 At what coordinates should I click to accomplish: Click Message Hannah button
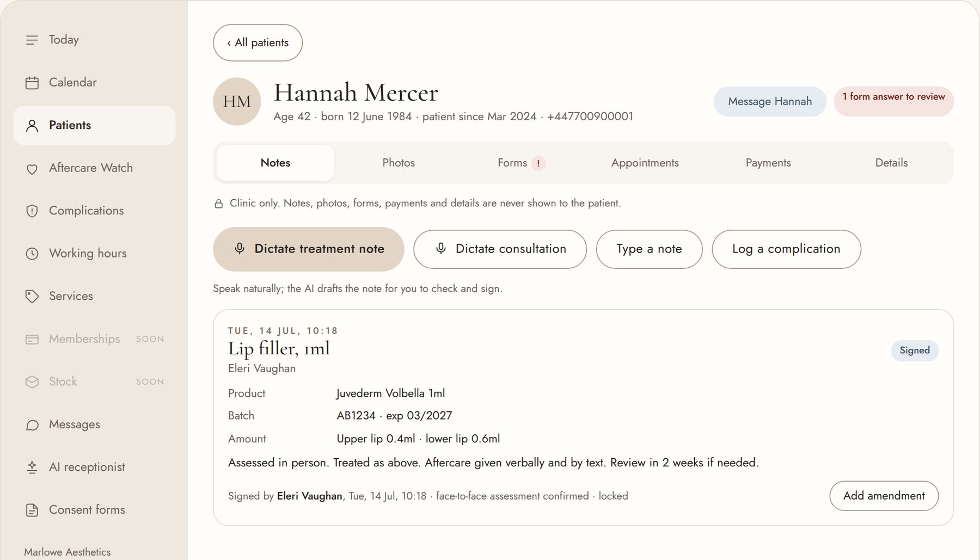[x=770, y=102]
